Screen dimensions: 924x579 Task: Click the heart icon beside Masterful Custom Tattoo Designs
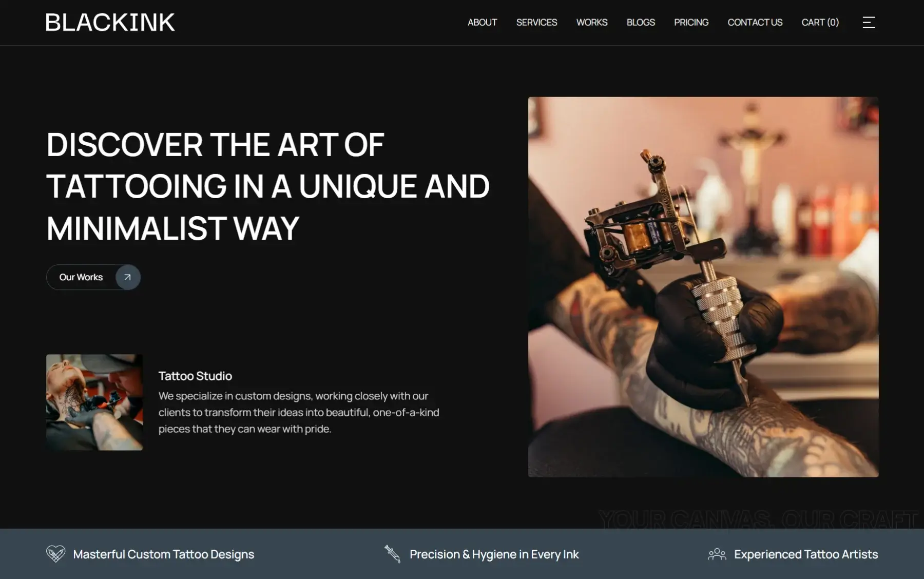click(56, 554)
